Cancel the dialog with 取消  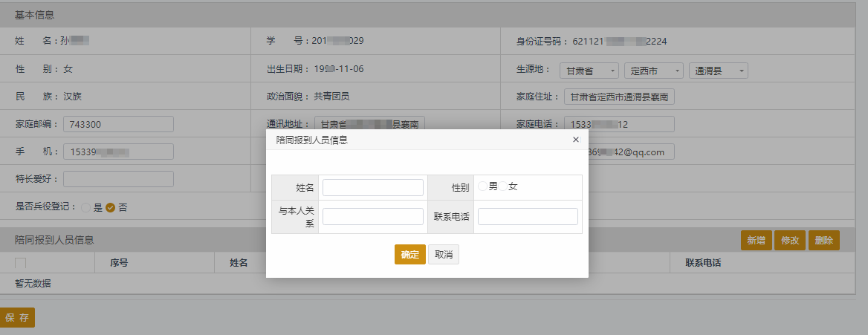pyautogui.click(x=444, y=255)
